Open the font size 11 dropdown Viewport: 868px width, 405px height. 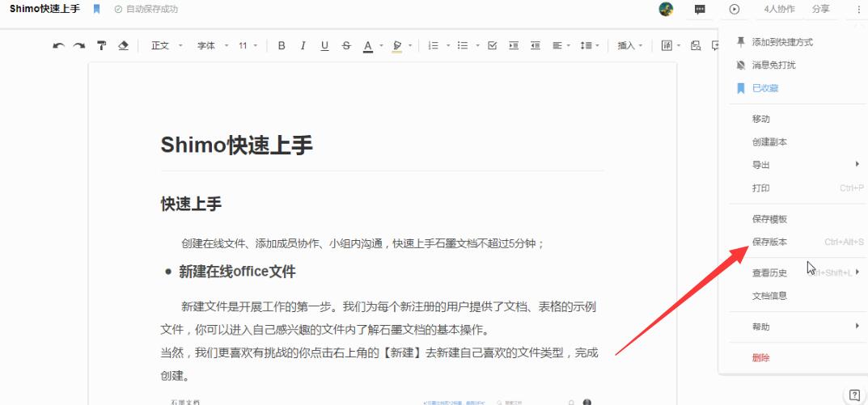248,46
